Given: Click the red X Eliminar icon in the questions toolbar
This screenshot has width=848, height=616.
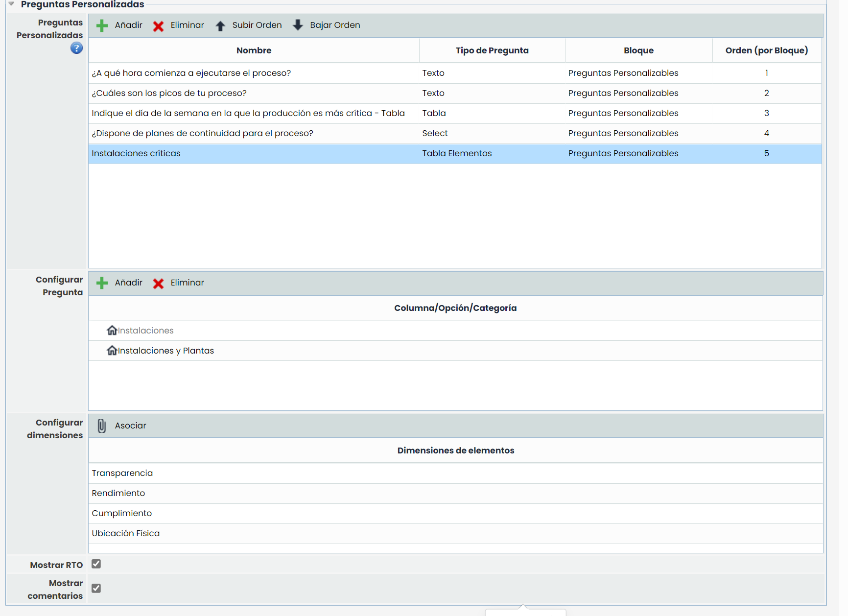Looking at the screenshot, I should 158,26.
